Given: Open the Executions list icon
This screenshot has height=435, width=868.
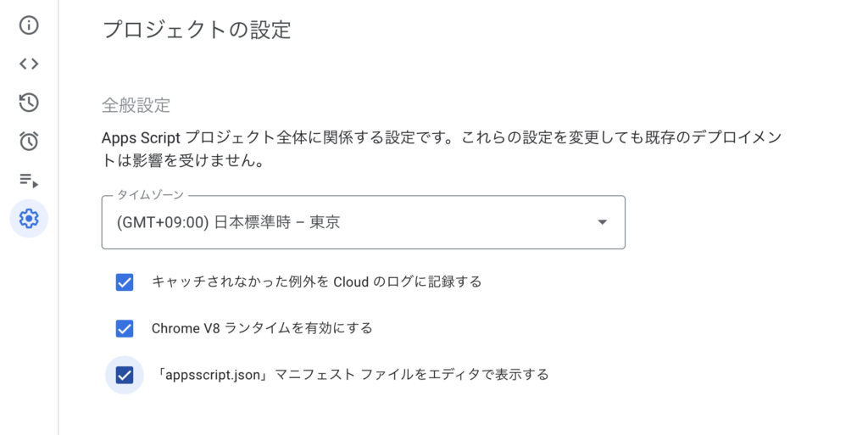Looking at the screenshot, I should (29, 180).
